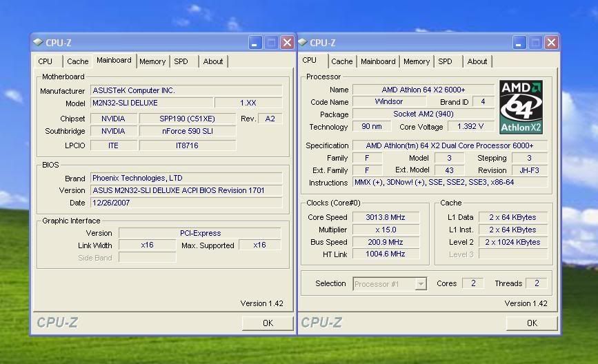Minimize the left CPU-Z window
Screen dimensions: 598x364
(255, 42)
